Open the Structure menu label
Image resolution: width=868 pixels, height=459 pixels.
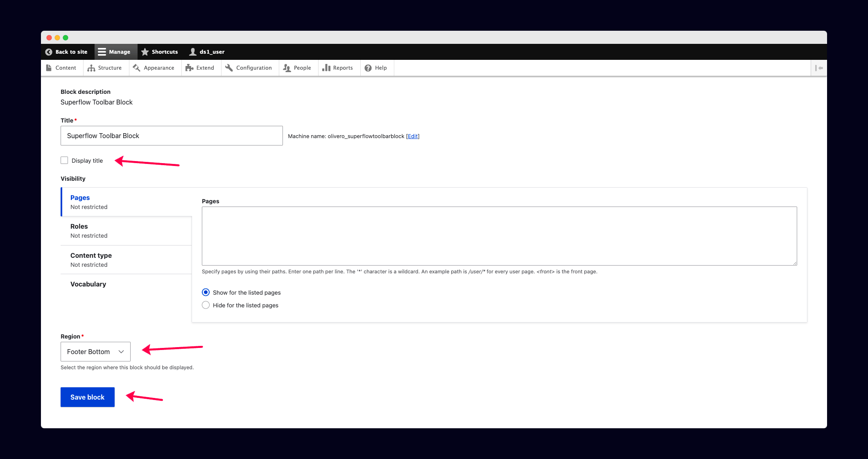[110, 68]
